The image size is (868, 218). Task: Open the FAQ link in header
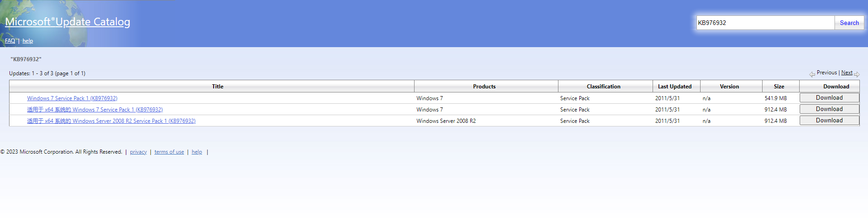(x=10, y=41)
